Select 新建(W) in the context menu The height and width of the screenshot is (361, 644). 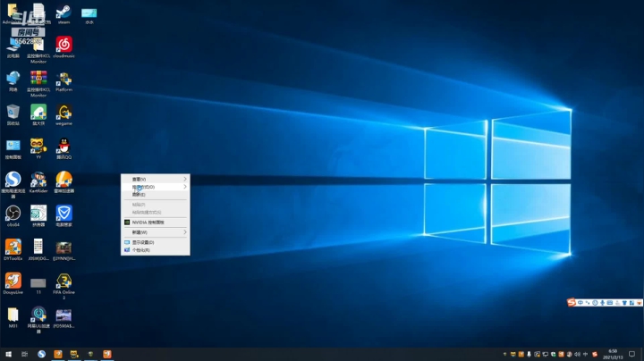coord(156,232)
